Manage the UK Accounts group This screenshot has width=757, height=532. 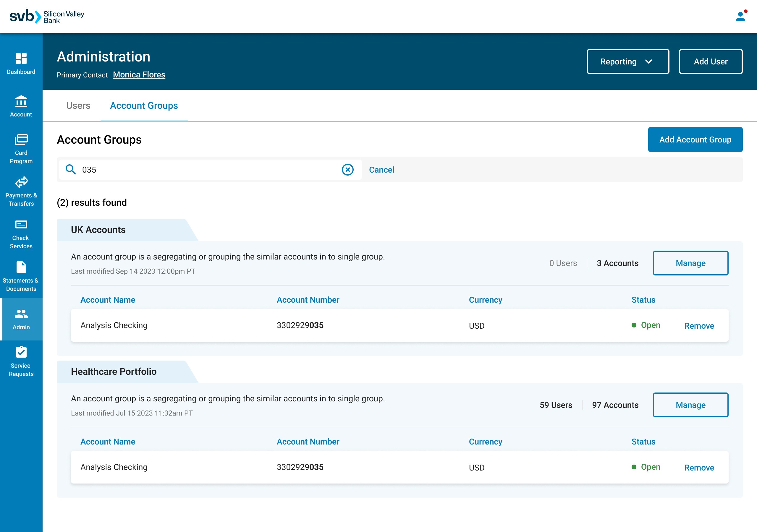click(690, 263)
